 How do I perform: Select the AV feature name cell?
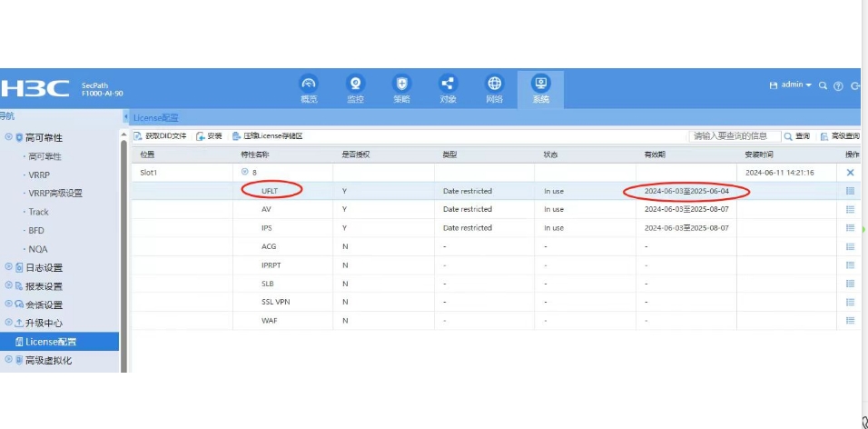[x=266, y=210]
